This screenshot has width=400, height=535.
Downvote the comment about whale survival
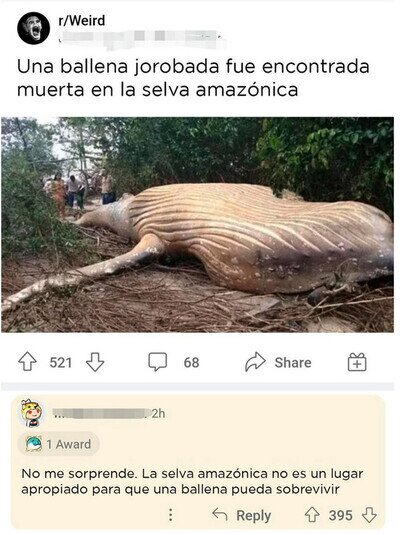369,515
